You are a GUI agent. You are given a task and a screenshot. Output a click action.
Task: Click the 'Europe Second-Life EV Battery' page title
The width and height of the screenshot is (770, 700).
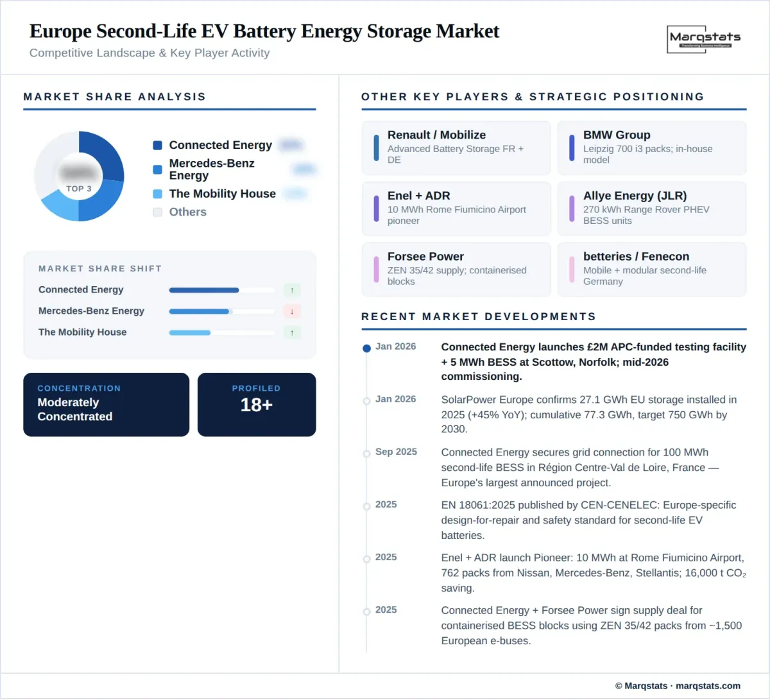click(264, 31)
